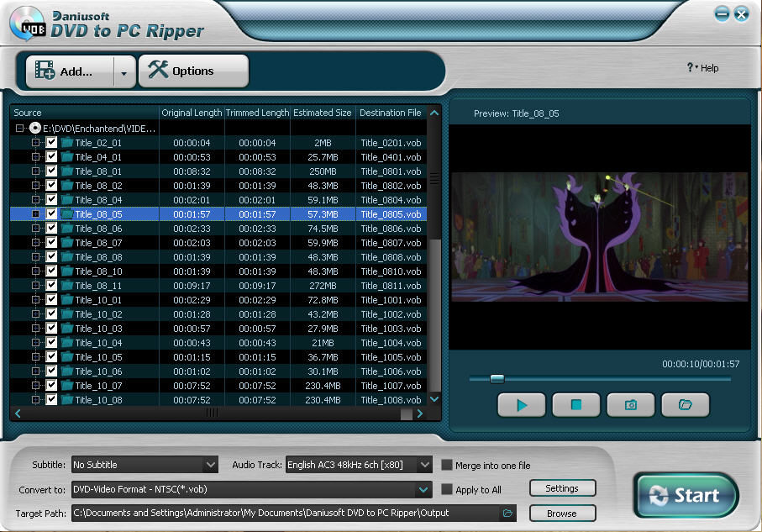The height and width of the screenshot is (532, 762).
Task: Click the folder icon of Title_10_06
Action: pyautogui.click(x=67, y=371)
